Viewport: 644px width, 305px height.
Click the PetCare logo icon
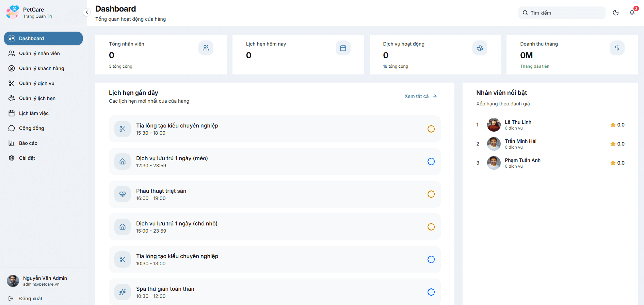(13, 12)
